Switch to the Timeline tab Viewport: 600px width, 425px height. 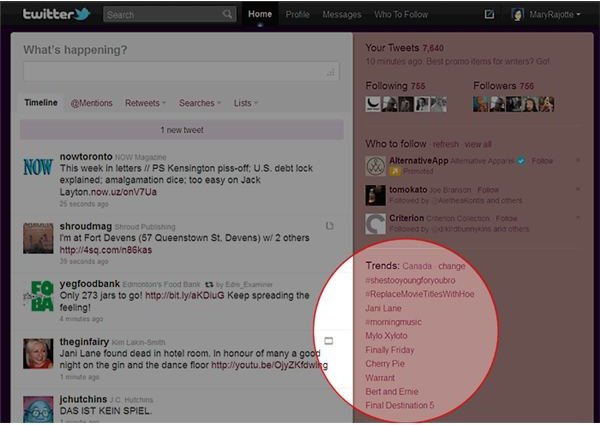[41, 103]
